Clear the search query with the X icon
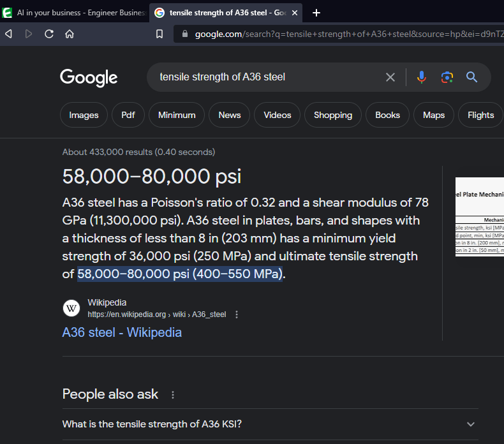Viewport: 504px width, 444px height. pyautogui.click(x=390, y=77)
